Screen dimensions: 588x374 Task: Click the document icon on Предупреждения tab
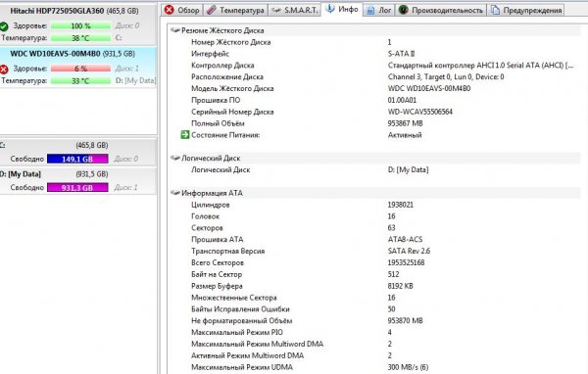(x=495, y=10)
